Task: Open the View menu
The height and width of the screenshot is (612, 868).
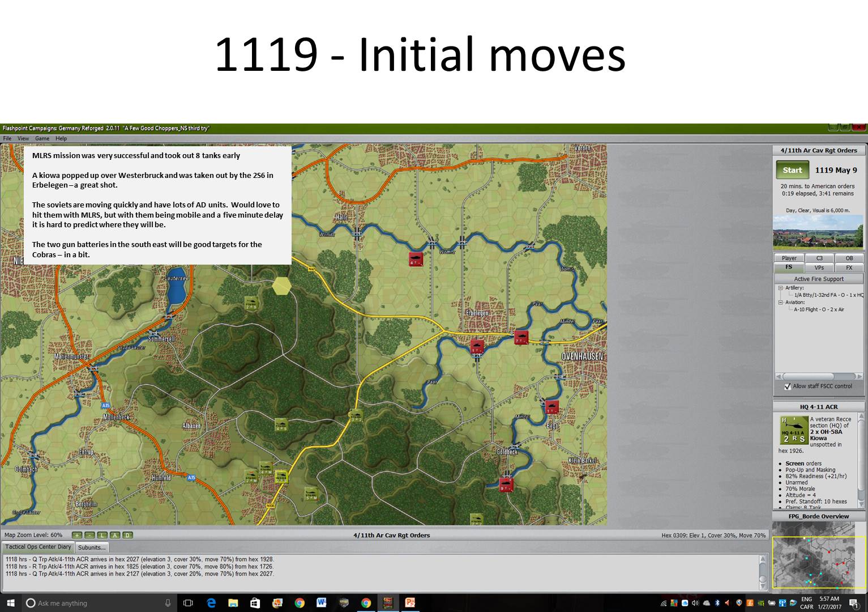Action: coord(23,138)
